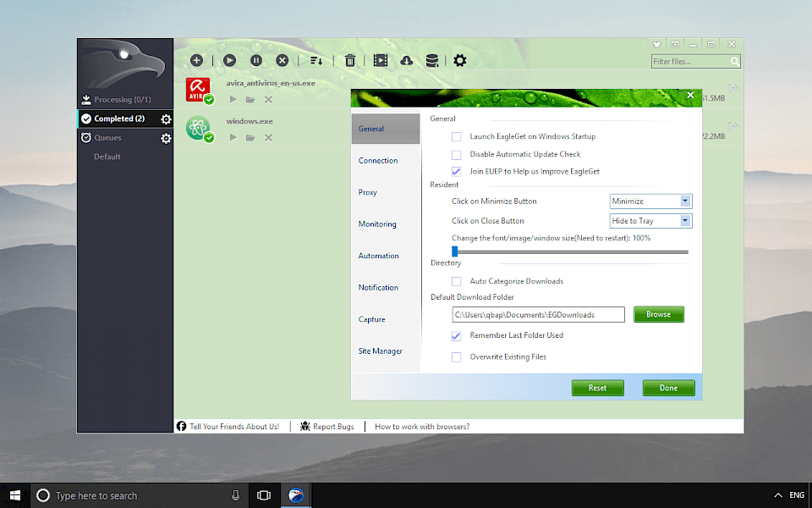This screenshot has width=812, height=508.
Task: Click the Avira antivirus file icon
Action: [x=198, y=90]
